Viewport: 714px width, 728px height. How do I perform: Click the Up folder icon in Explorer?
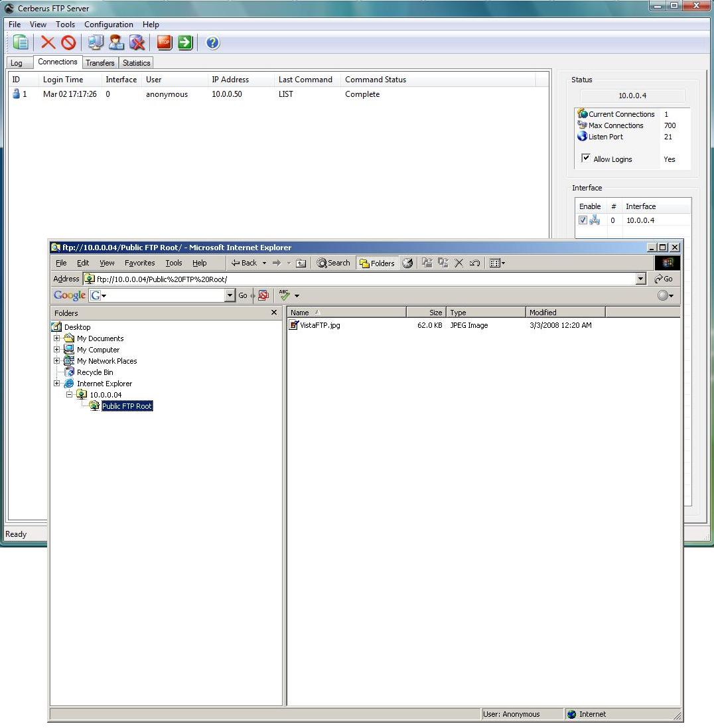pyautogui.click(x=301, y=263)
